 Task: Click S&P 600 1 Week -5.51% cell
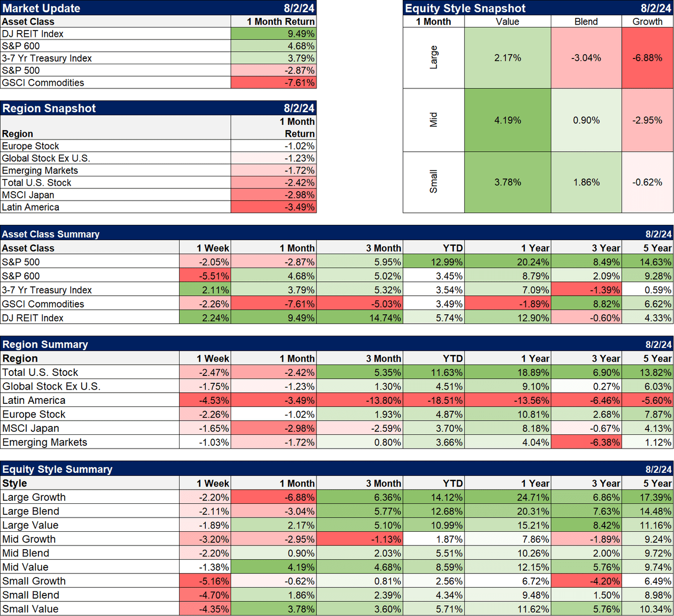pyautogui.click(x=205, y=276)
